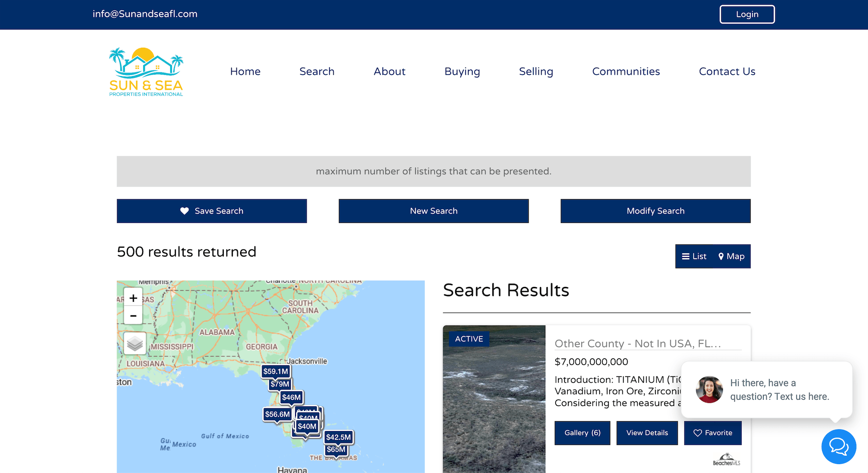Open the Communities menu
This screenshot has width=868, height=473.
point(626,71)
